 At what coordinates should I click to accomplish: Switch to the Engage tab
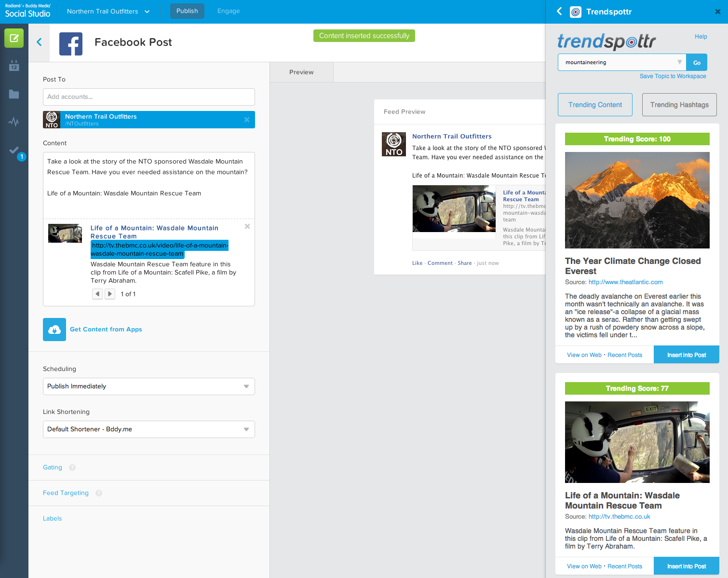point(229,11)
